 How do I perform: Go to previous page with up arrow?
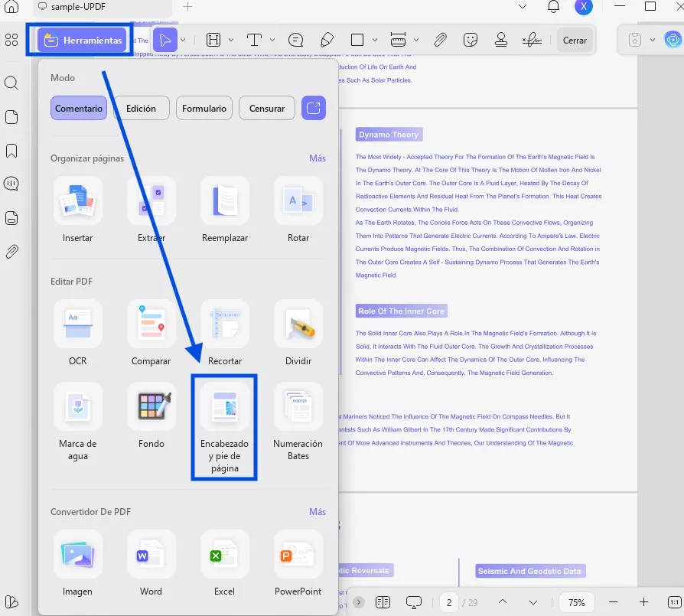click(503, 602)
